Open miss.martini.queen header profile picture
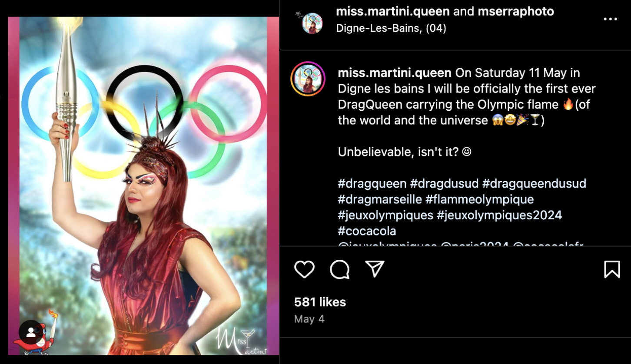The width and height of the screenshot is (631, 364). pos(312,23)
